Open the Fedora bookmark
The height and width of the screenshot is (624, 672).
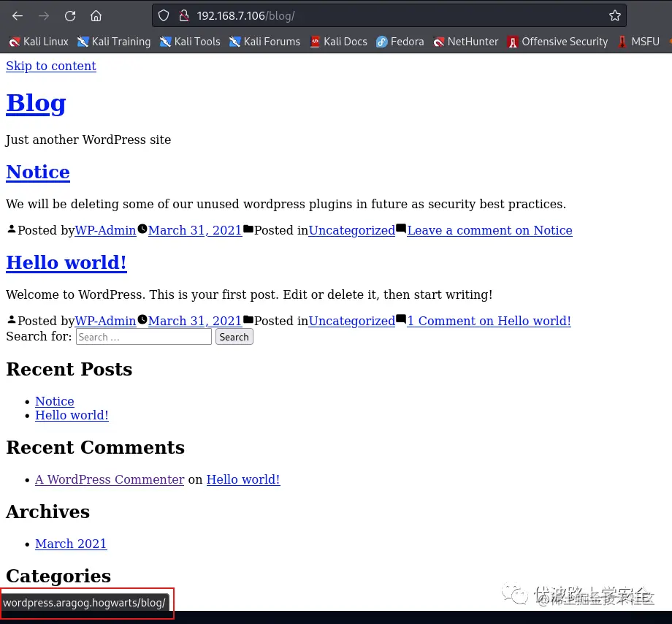[x=400, y=42]
